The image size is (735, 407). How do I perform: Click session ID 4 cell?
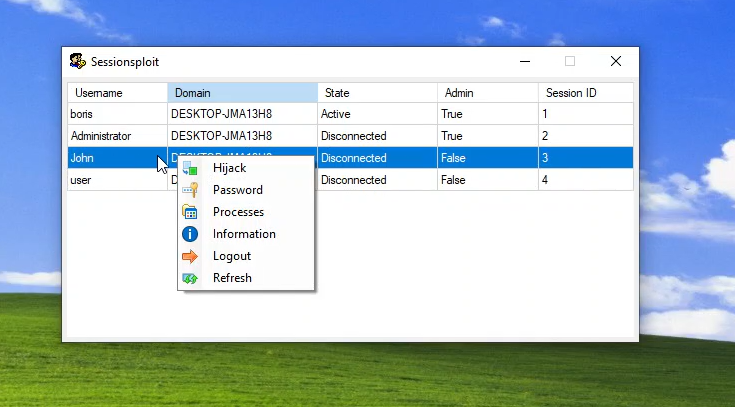pos(586,180)
